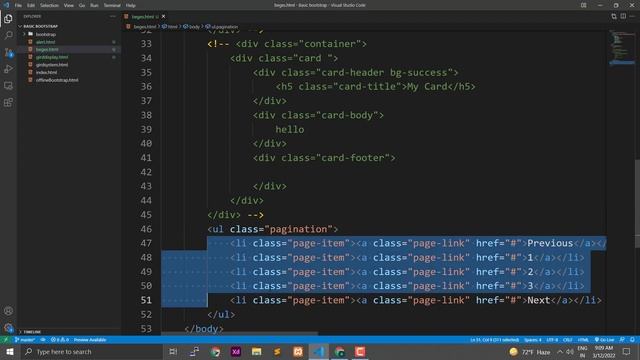Open the Help menu
This screenshot has width=640, height=360.
coord(131,5)
